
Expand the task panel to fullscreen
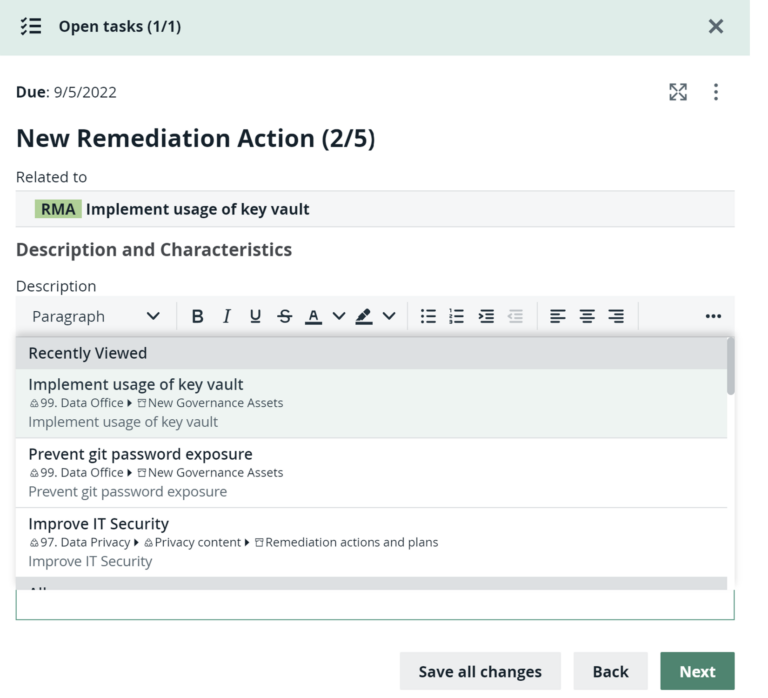coord(678,92)
